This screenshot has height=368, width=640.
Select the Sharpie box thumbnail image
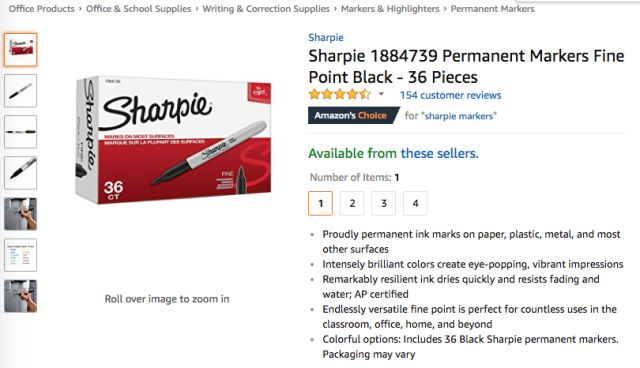click(20, 50)
